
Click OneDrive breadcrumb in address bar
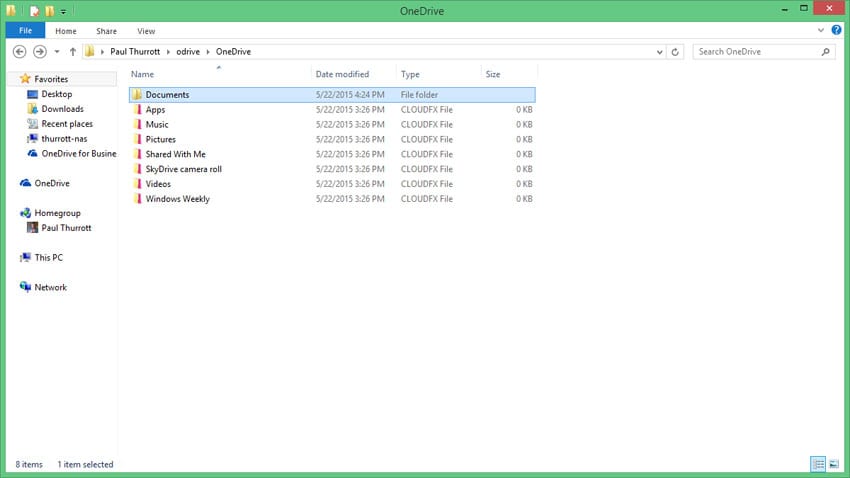[x=233, y=51]
